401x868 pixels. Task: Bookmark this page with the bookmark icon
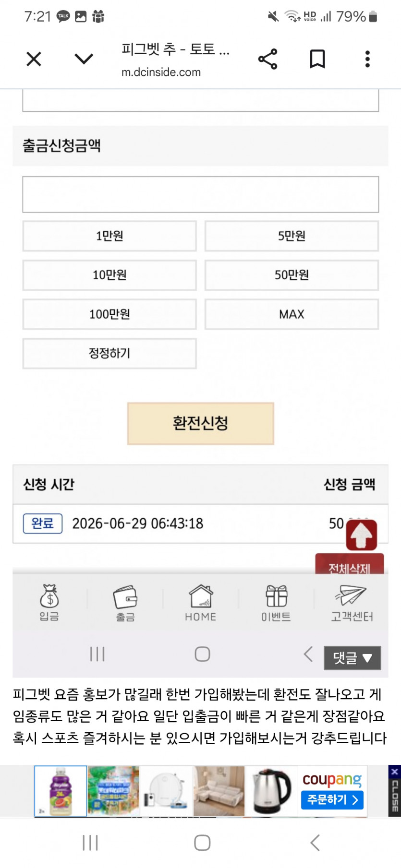[317, 59]
